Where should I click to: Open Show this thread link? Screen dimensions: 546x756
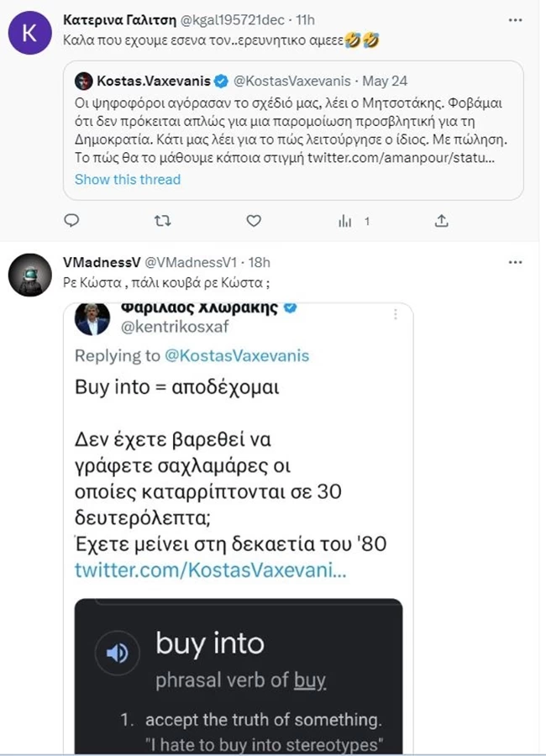pyautogui.click(x=128, y=179)
